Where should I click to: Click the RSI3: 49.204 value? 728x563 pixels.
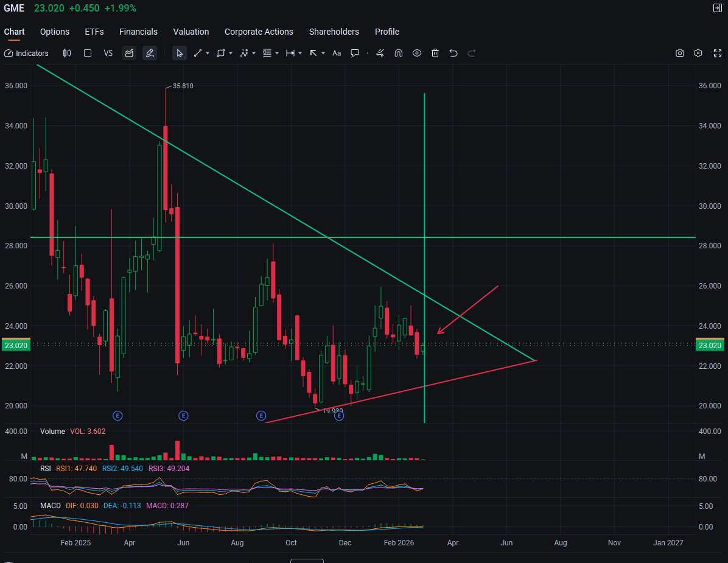169,468
